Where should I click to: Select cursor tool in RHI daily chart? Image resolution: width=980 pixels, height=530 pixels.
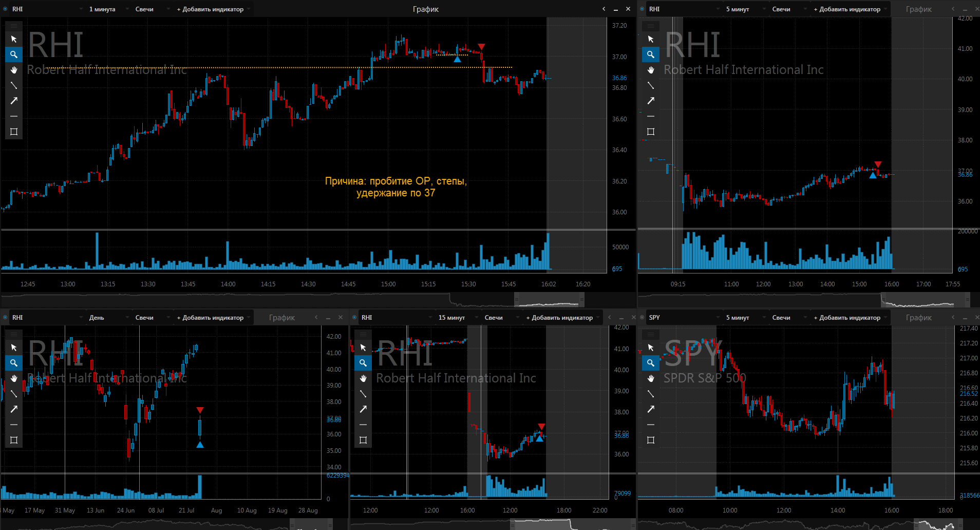pyautogui.click(x=14, y=348)
